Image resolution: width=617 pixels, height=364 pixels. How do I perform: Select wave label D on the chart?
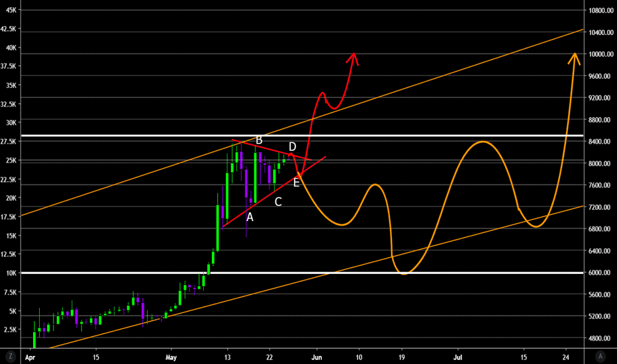coord(293,147)
